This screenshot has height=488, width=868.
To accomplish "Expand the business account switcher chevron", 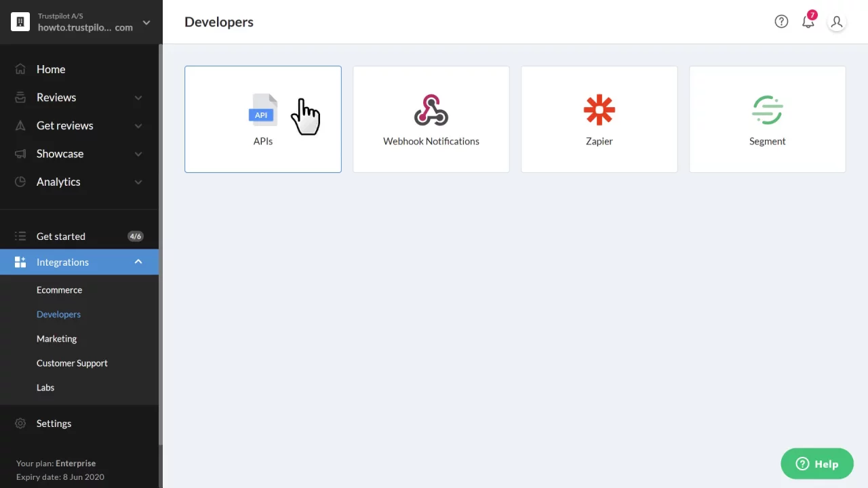I will tap(146, 23).
